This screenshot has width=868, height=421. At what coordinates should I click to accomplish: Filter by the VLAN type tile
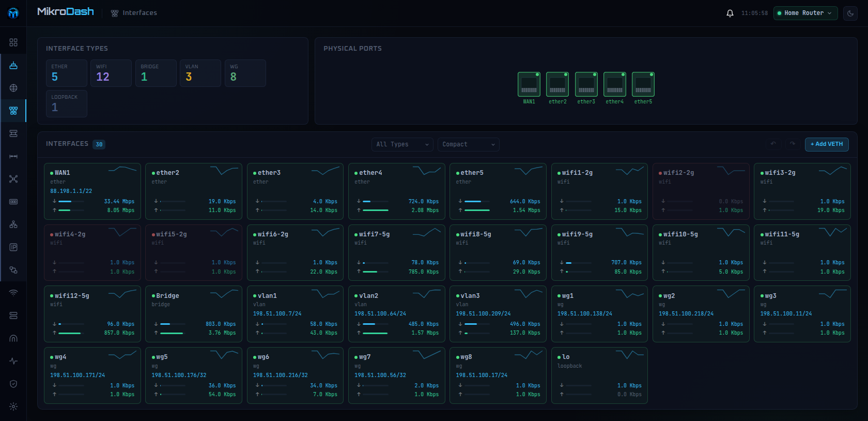pos(200,73)
